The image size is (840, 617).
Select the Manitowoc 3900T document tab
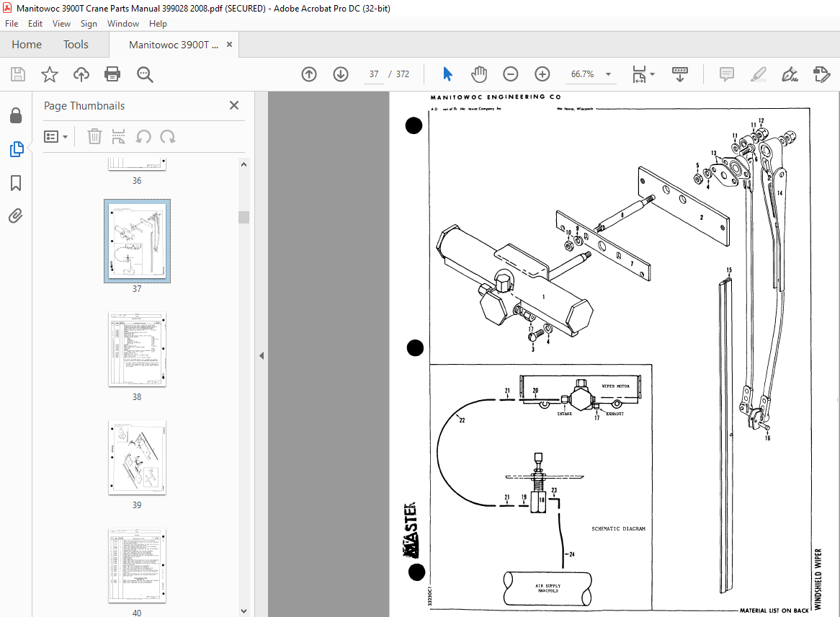174,45
